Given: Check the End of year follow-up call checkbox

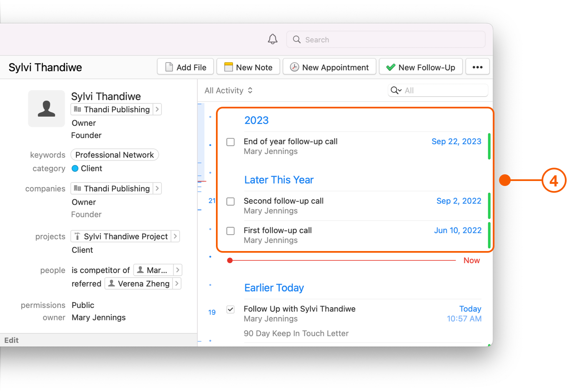Looking at the screenshot, I should (x=231, y=142).
